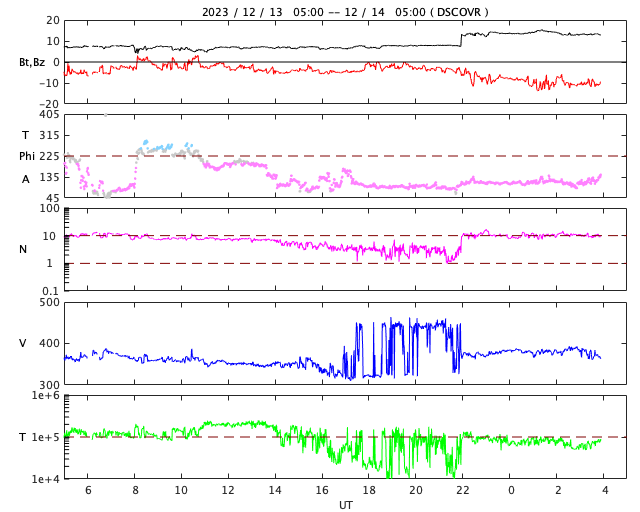Click the -10 tick label on Bz axis
640x512 pixels.
(49, 83)
